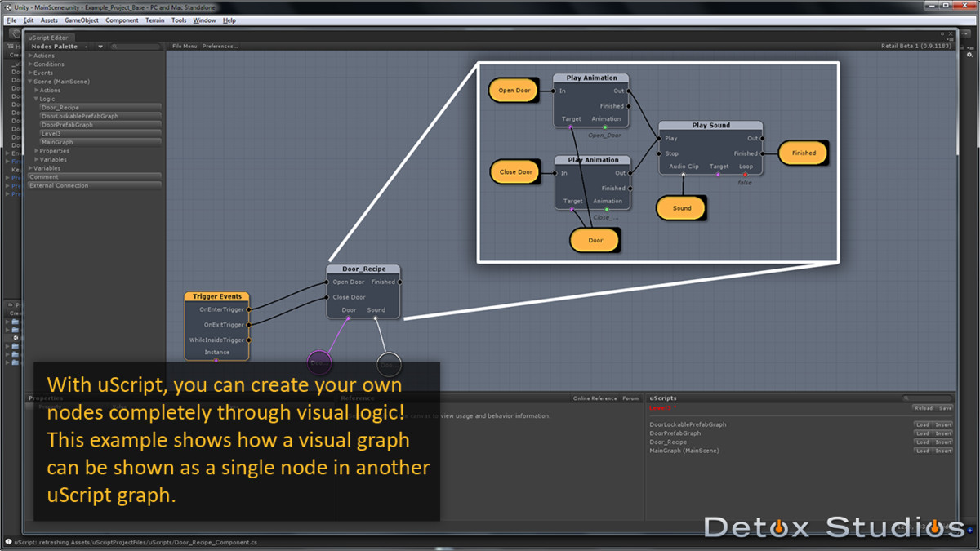This screenshot has height=551, width=980.
Task: Select the Open Door node in the zoomed graph
Action: click(514, 90)
